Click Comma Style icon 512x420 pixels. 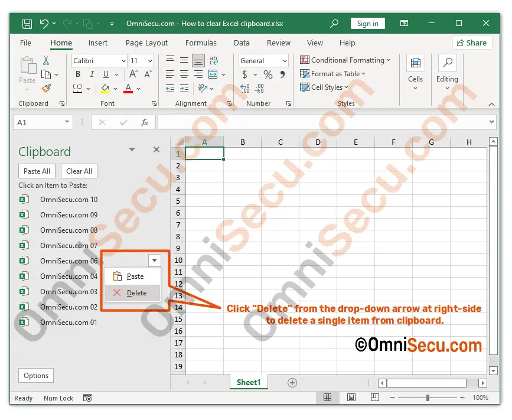282,74
